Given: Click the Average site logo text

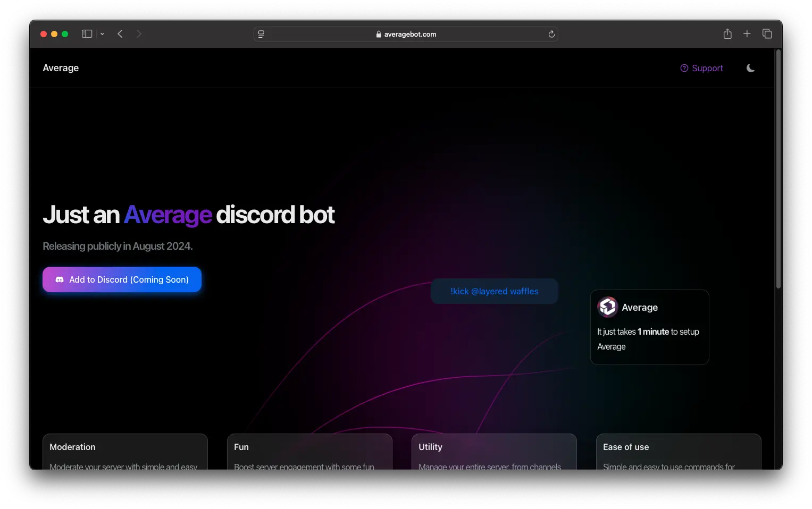Looking at the screenshot, I should (61, 68).
